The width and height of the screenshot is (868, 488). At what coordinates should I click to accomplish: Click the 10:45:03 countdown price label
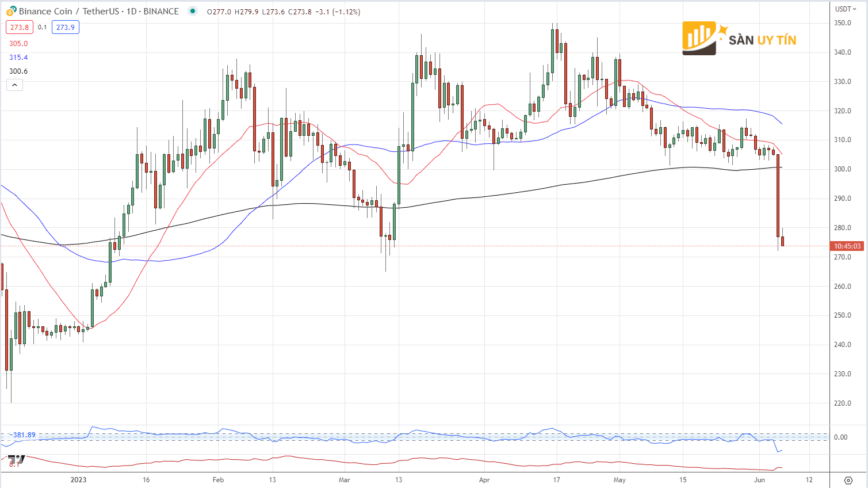(x=847, y=246)
